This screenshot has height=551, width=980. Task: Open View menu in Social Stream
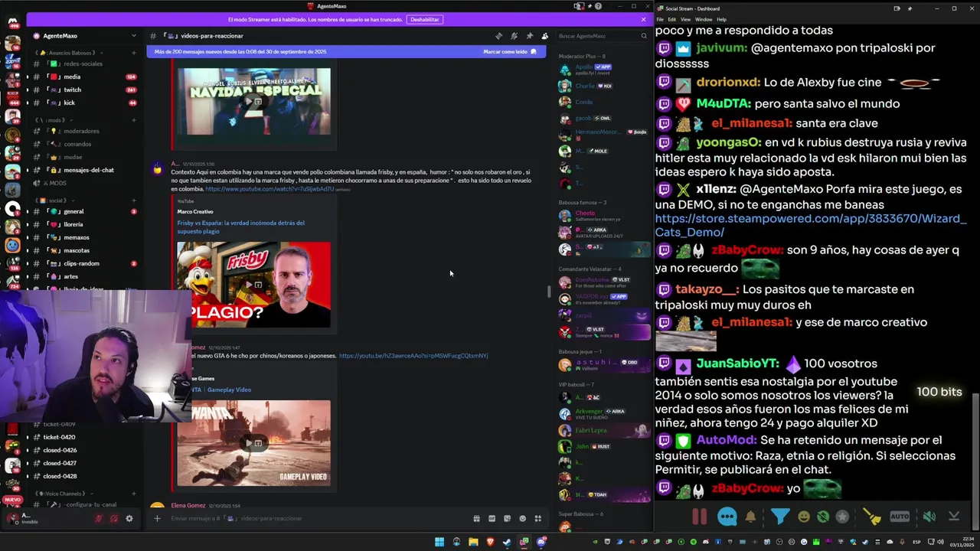click(x=686, y=19)
